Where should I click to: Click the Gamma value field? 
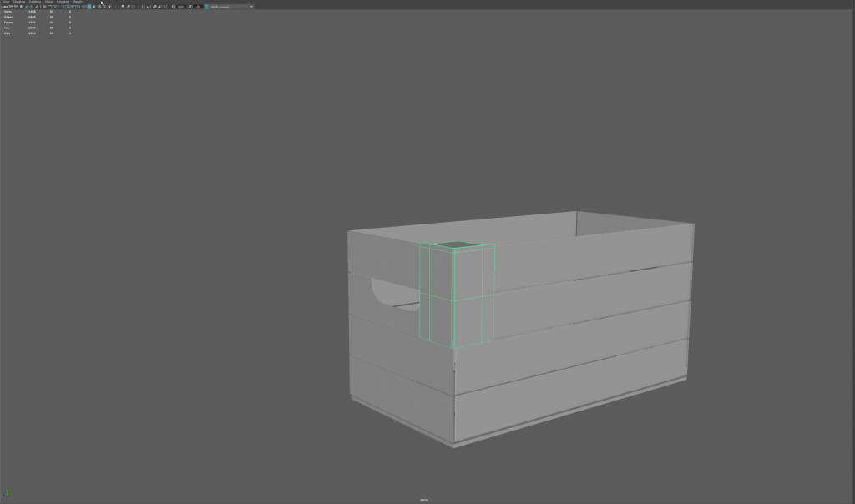(198, 7)
